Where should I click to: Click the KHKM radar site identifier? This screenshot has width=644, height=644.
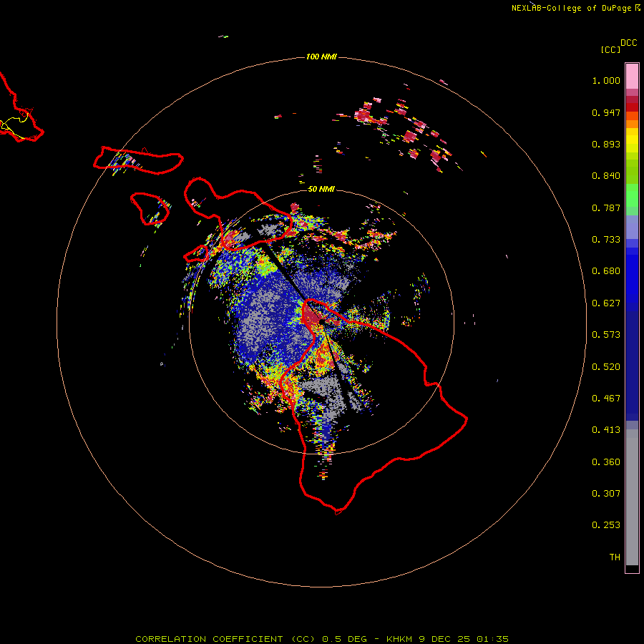(399, 639)
